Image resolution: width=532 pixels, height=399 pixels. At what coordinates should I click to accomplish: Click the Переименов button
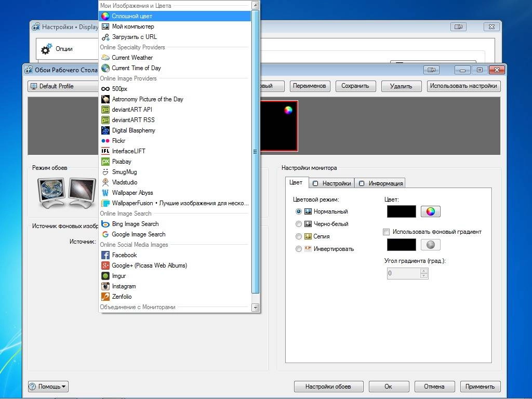coord(310,86)
